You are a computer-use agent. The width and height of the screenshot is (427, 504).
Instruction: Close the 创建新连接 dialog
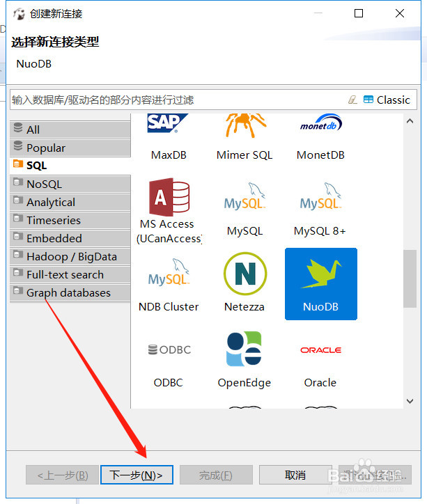[x=400, y=13]
